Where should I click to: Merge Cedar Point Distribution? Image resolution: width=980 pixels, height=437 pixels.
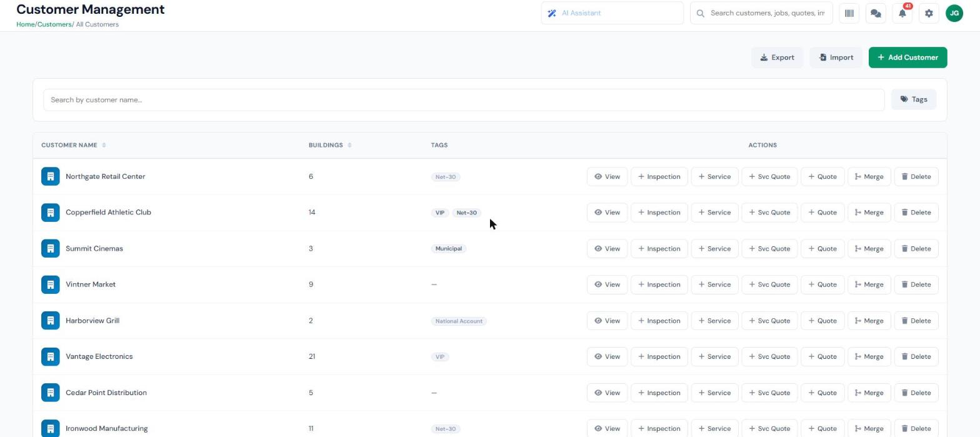(869, 393)
